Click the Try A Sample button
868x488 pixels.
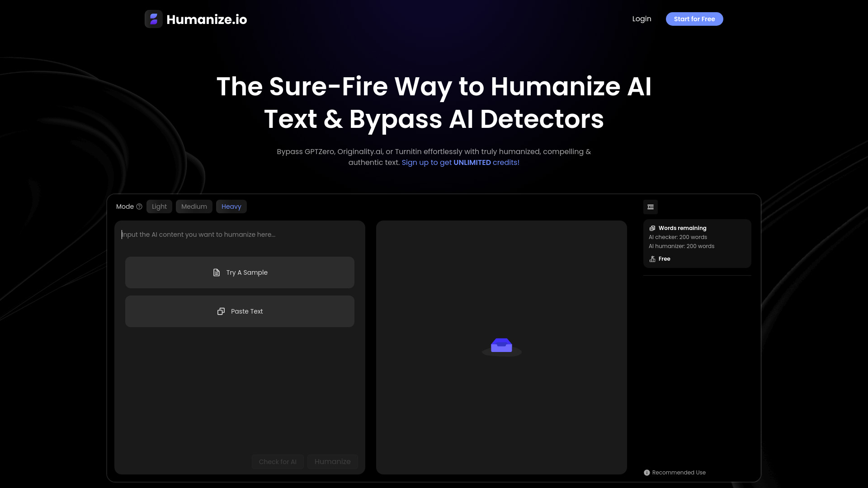coord(240,272)
